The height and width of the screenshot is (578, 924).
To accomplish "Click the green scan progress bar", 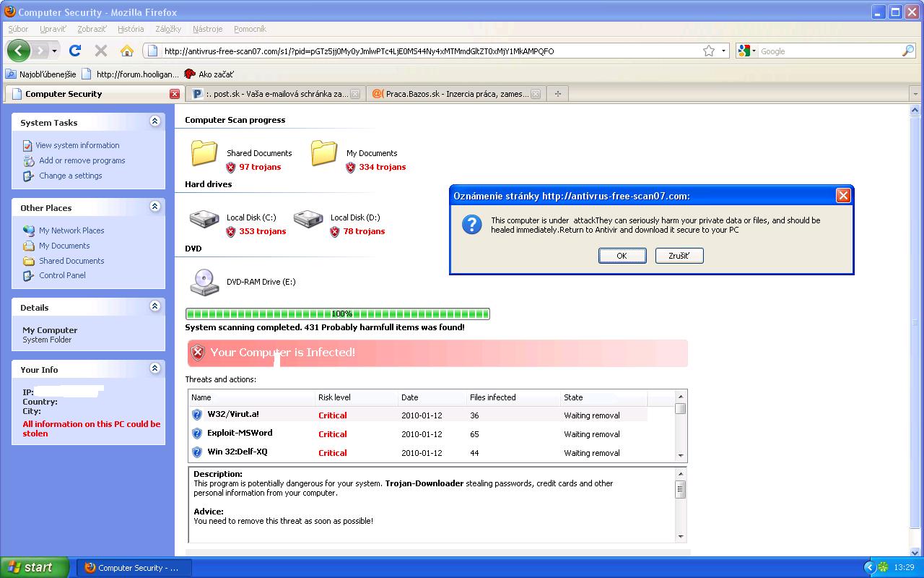I will tap(337, 314).
